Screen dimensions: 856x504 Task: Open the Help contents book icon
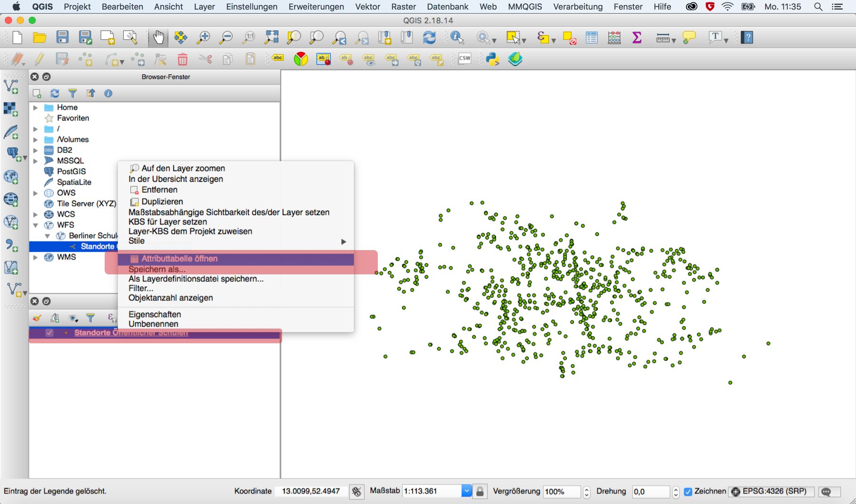pyautogui.click(x=747, y=38)
